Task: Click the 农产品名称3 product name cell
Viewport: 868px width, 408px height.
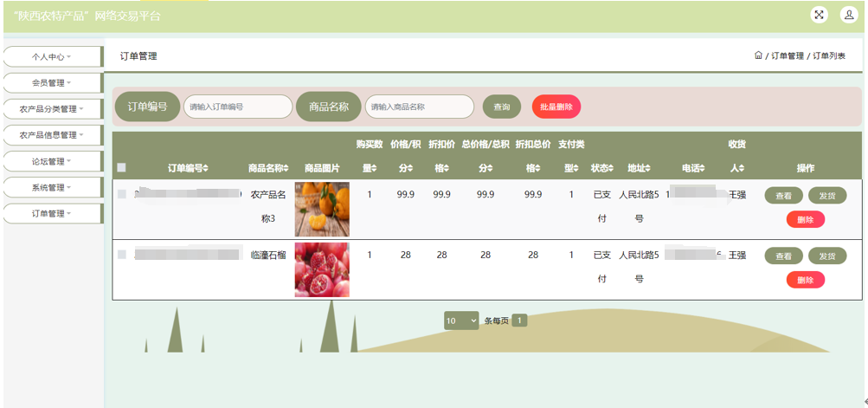Action: (x=268, y=207)
